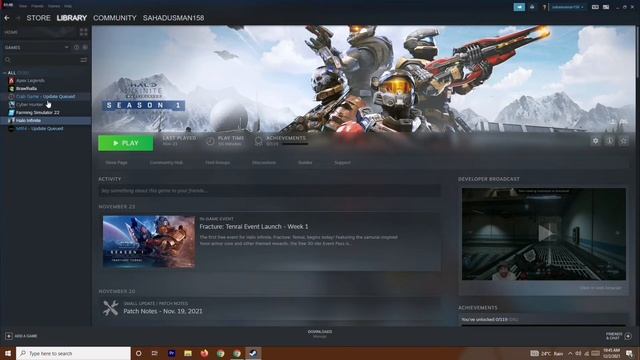Expand the Games collection dropdown
This screenshot has width=640, height=360.
point(67,47)
